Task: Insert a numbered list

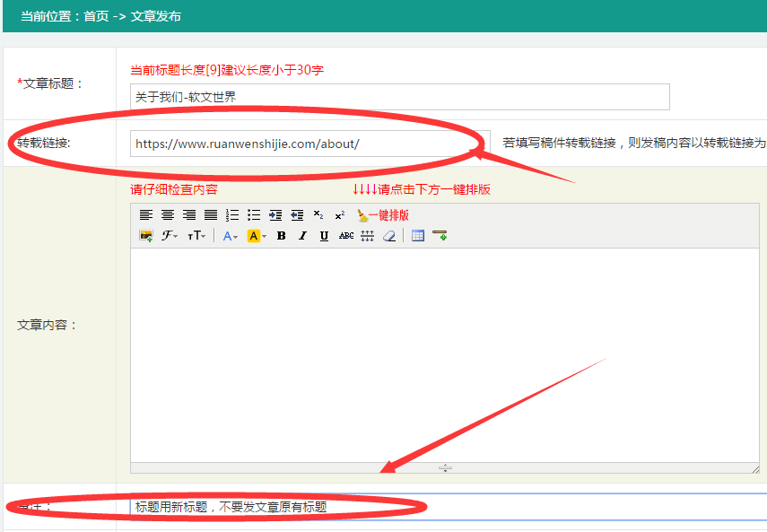Action: coord(232,215)
